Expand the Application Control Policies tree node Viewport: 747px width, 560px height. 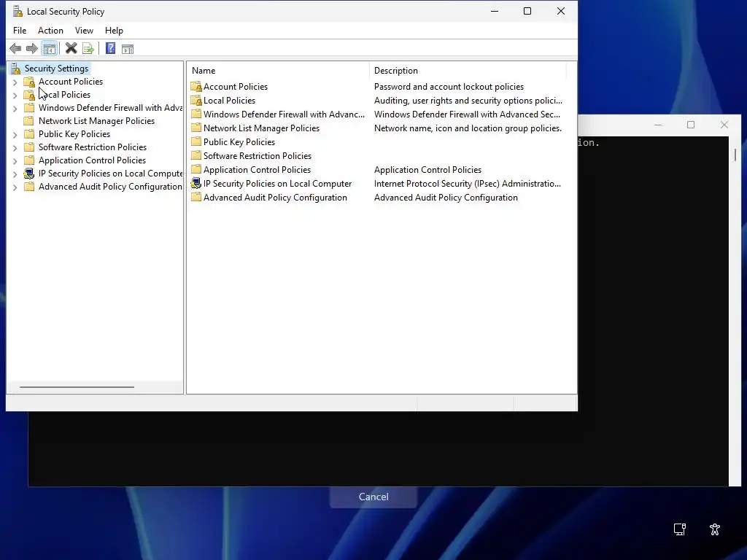point(15,161)
